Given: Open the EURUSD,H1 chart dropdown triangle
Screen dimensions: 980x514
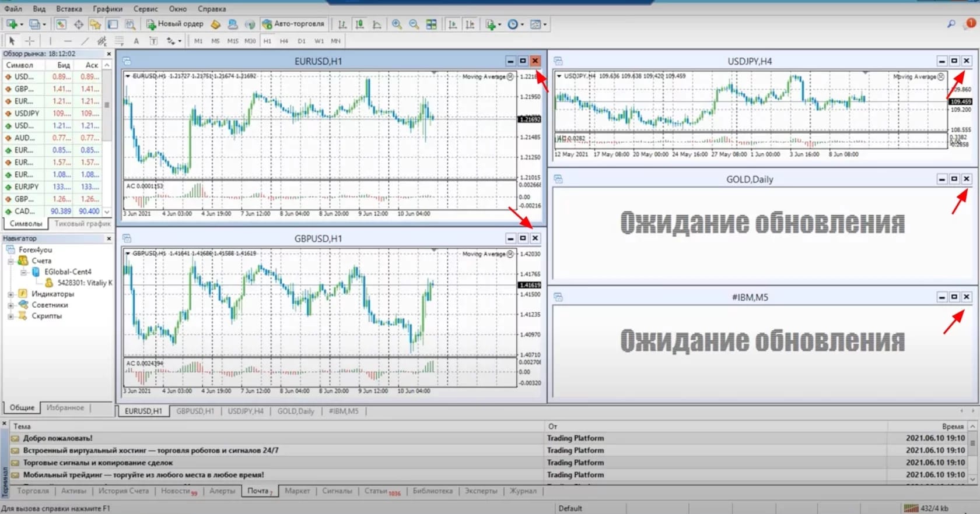Looking at the screenshot, I should pos(128,76).
